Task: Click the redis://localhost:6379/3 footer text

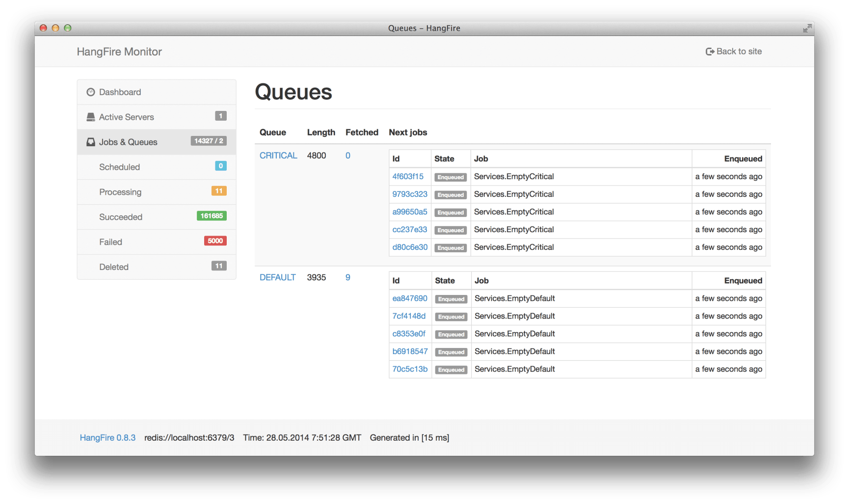Action: pos(189,438)
